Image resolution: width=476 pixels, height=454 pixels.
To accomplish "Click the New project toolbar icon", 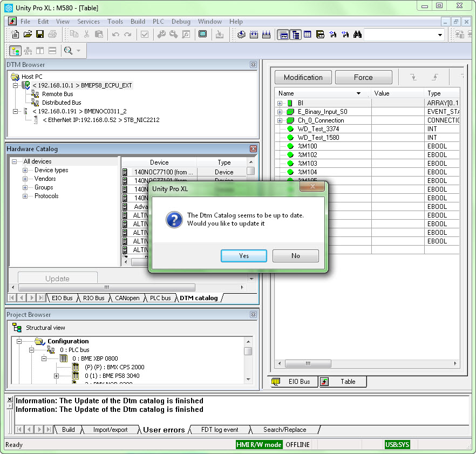I will (15, 35).
